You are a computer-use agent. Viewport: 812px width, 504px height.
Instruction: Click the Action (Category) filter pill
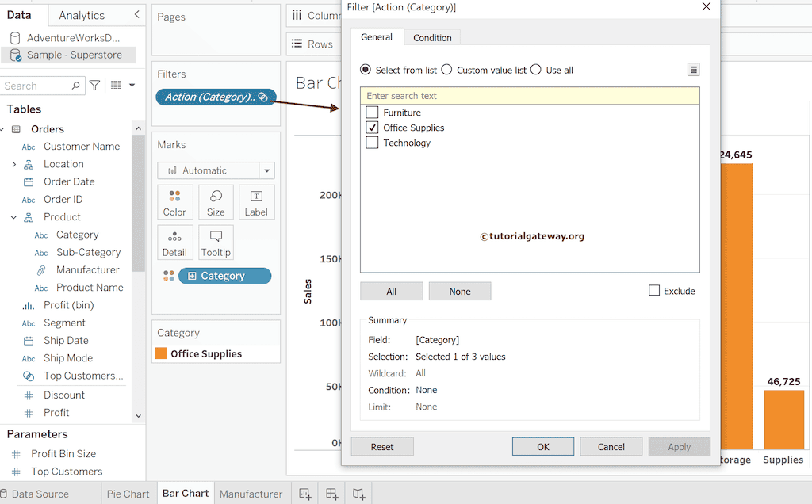[x=216, y=97]
